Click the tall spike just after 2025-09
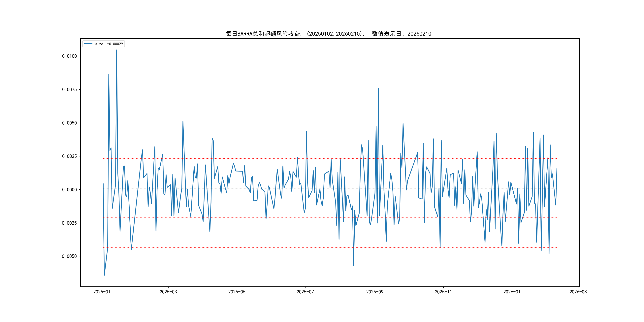The height and width of the screenshot is (322, 644). pyautogui.click(x=378, y=88)
